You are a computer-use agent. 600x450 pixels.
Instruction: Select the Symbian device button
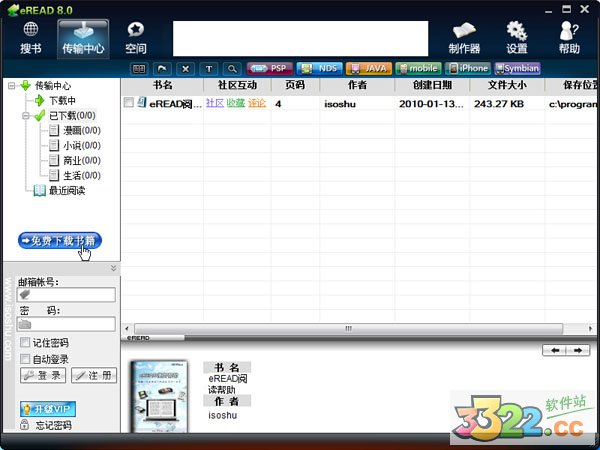[x=517, y=68]
